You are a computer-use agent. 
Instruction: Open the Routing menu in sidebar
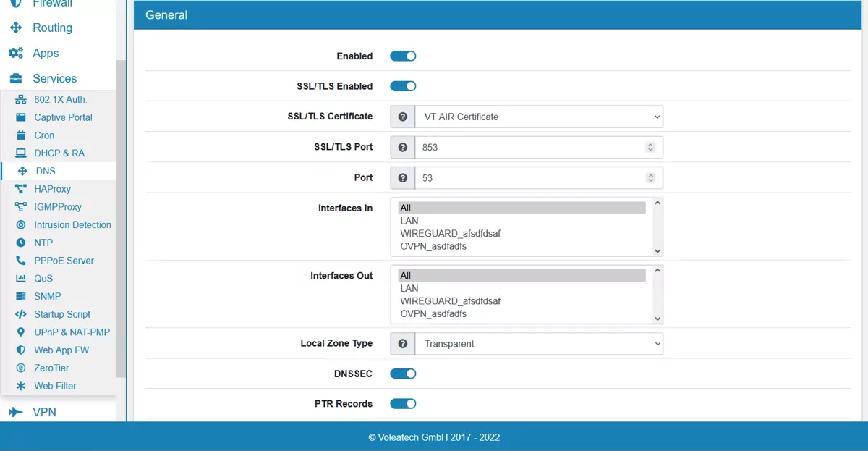point(52,28)
